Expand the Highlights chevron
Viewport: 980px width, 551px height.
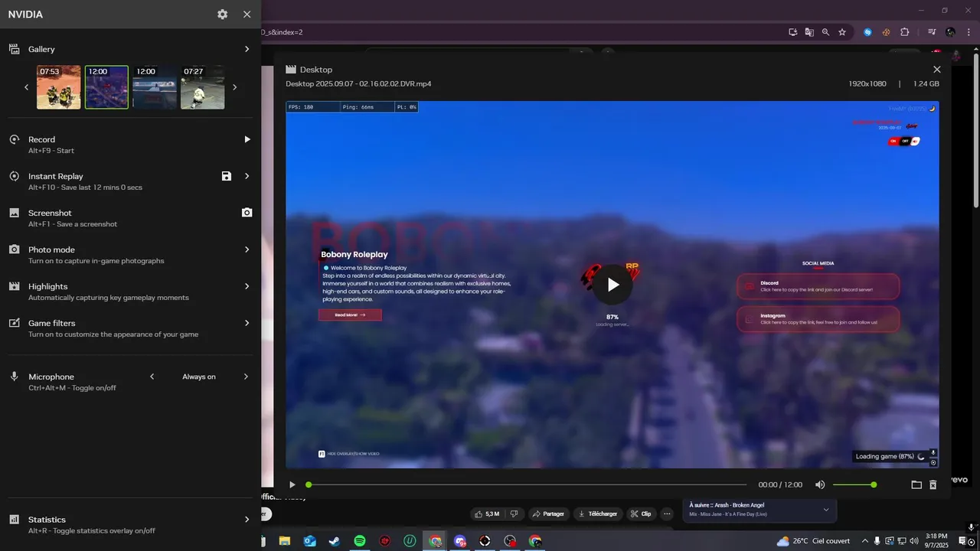(x=247, y=286)
